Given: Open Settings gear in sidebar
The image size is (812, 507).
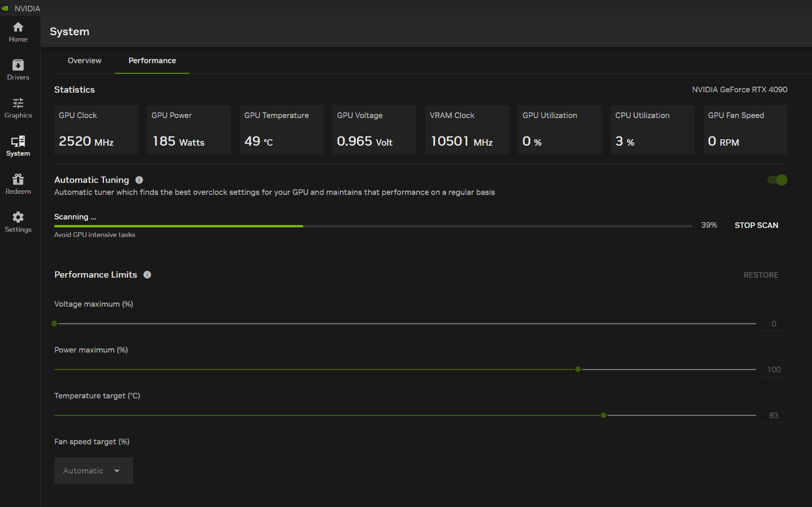Looking at the screenshot, I should point(18,222).
